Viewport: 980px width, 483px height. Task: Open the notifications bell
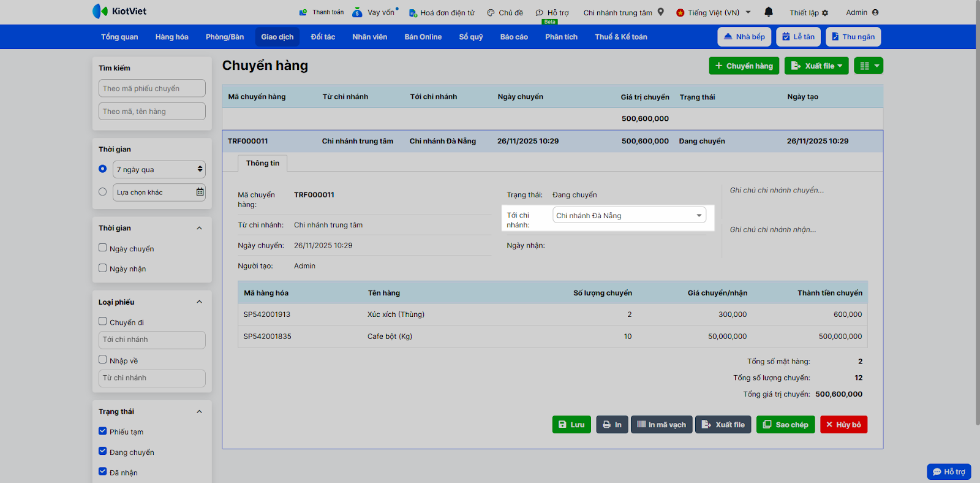[769, 12]
